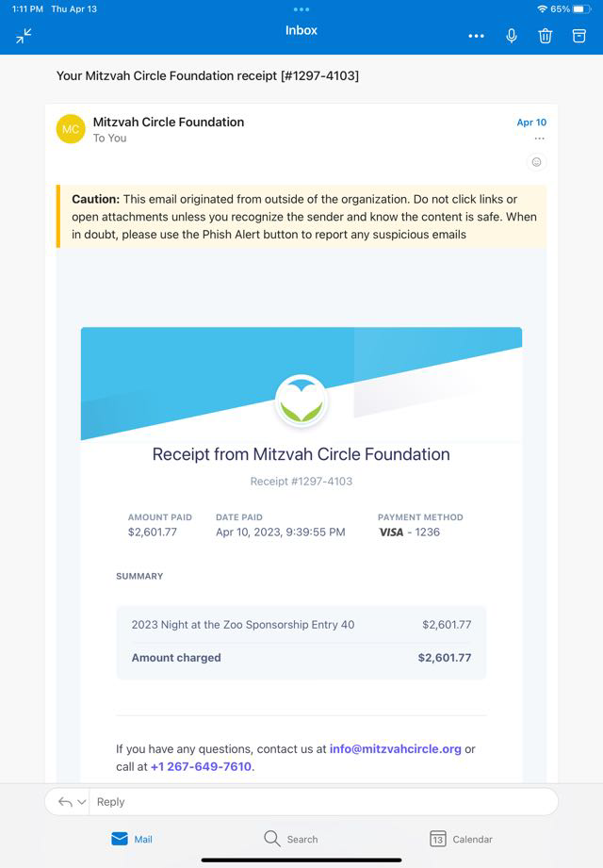The height and width of the screenshot is (868, 603).
Task: Open the Search tab
Action: [290, 839]
